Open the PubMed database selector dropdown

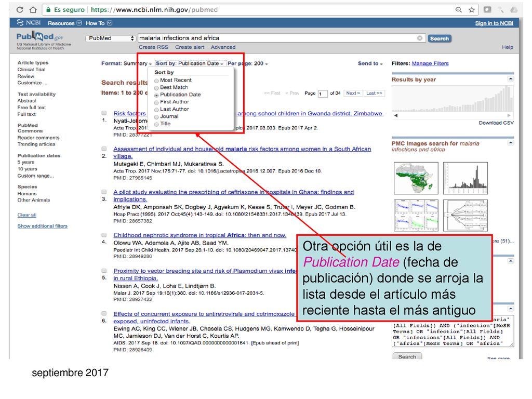coord(110,38)
